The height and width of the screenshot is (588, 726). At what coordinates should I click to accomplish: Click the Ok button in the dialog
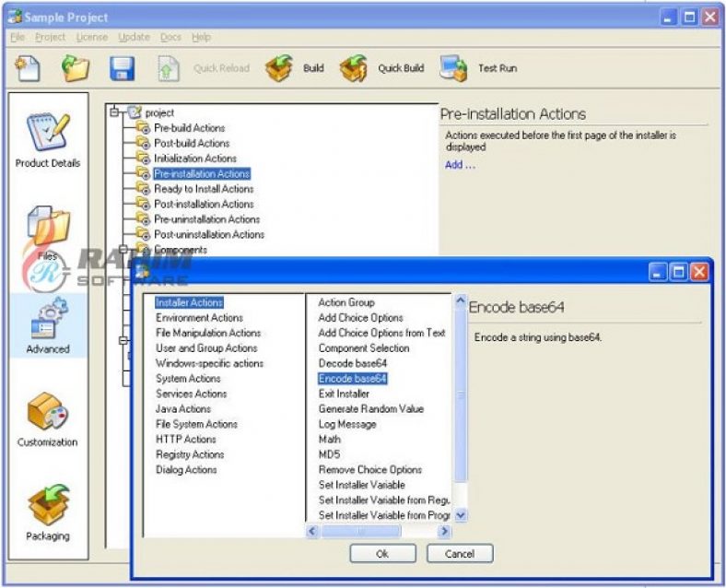click(383, 553)
